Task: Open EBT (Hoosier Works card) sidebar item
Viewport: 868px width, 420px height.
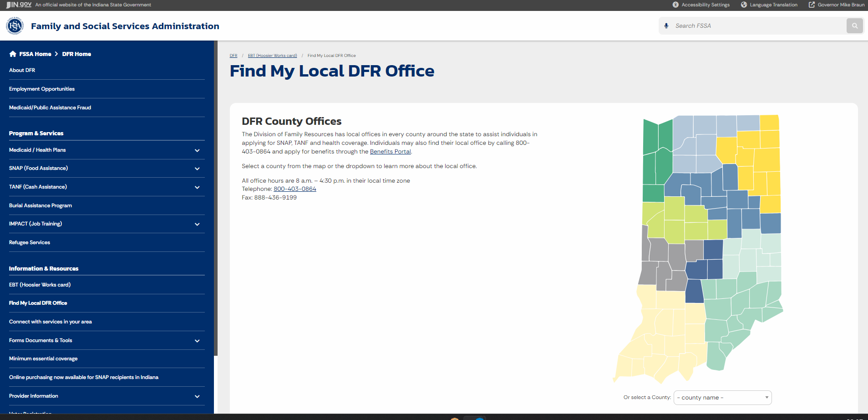Action: pyautogui.click(x=40, y=285)
